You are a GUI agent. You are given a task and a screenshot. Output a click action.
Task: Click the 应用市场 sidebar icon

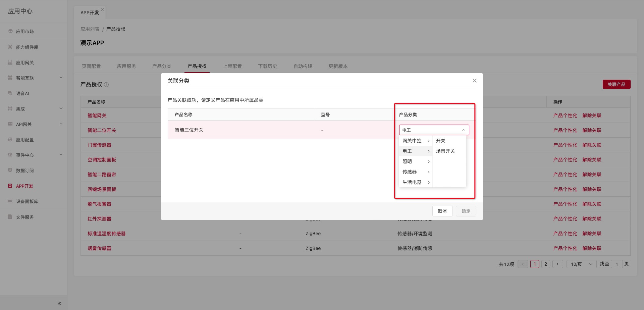point(10,31)
